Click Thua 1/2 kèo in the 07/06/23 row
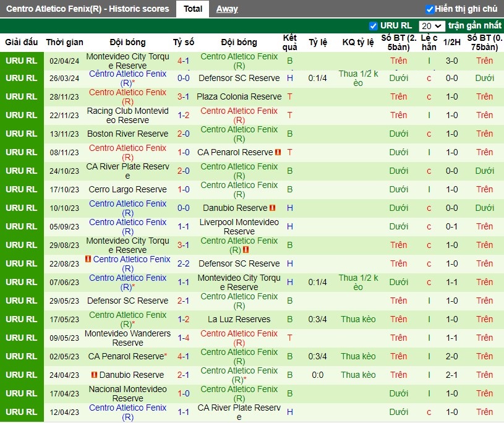Screen dimensions: 504x423 pos(358,282)
